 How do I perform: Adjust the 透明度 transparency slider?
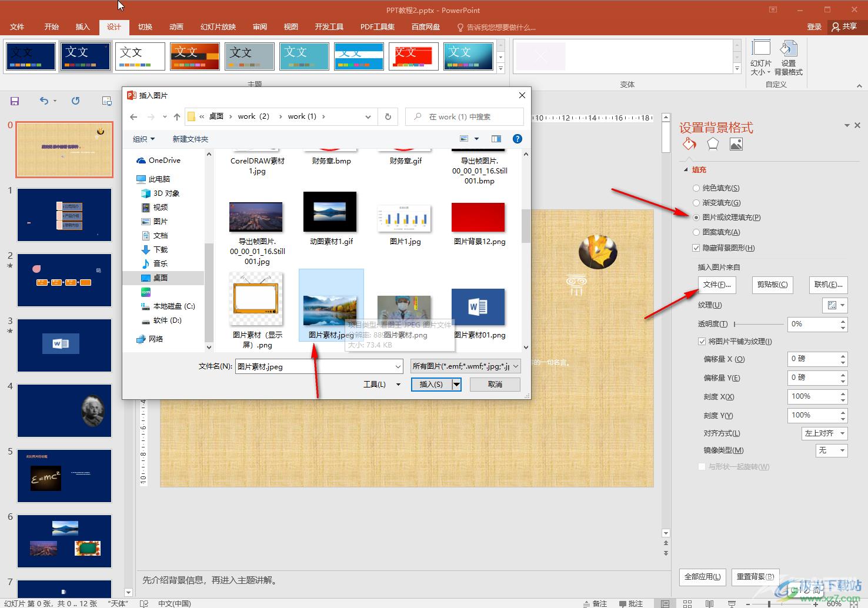click(x=759, y=324)
